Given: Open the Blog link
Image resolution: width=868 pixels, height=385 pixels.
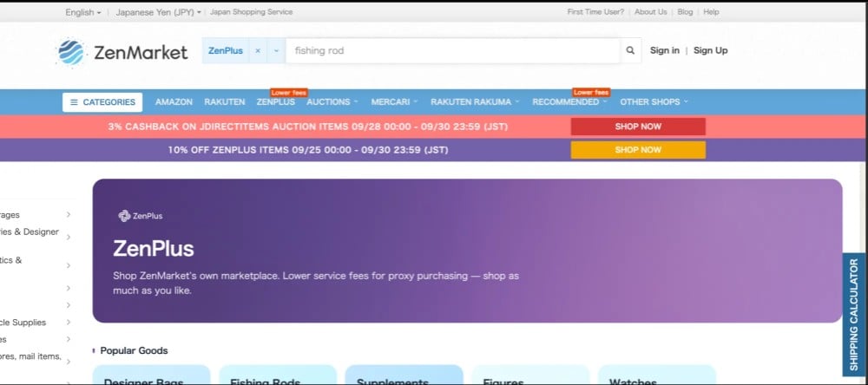Looking at the screenshot, I should 685,12.
